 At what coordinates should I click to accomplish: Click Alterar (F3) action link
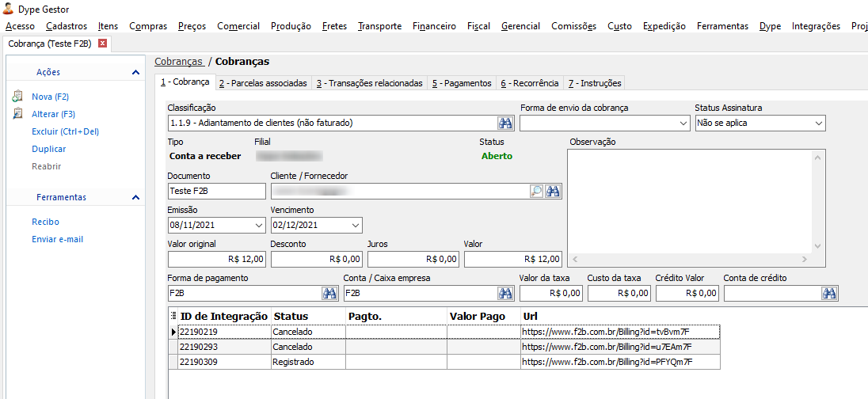[54, 114]
